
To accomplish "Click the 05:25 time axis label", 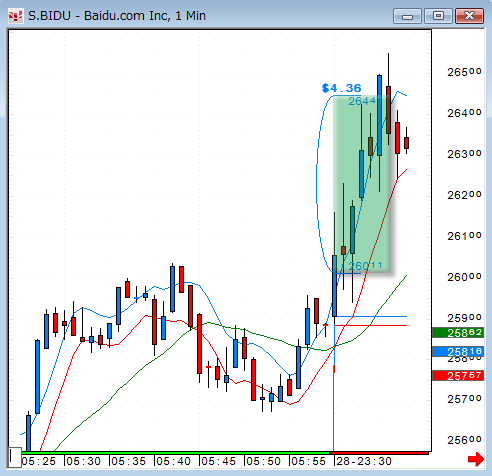I will tap(39, 461).
